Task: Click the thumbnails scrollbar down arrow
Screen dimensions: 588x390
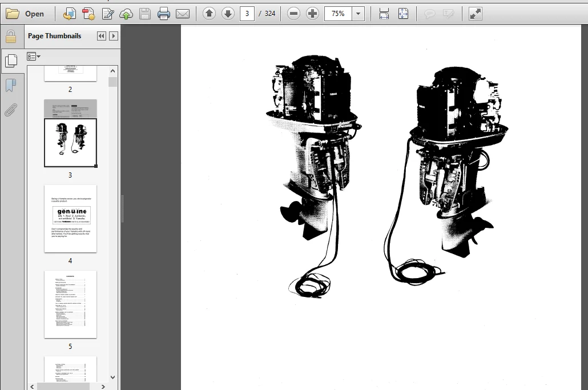Action: [x=113, y=377]
